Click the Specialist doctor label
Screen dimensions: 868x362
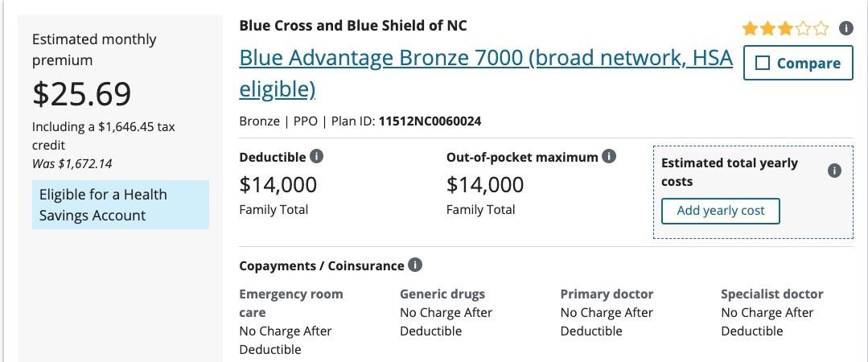tap(771, 294)
